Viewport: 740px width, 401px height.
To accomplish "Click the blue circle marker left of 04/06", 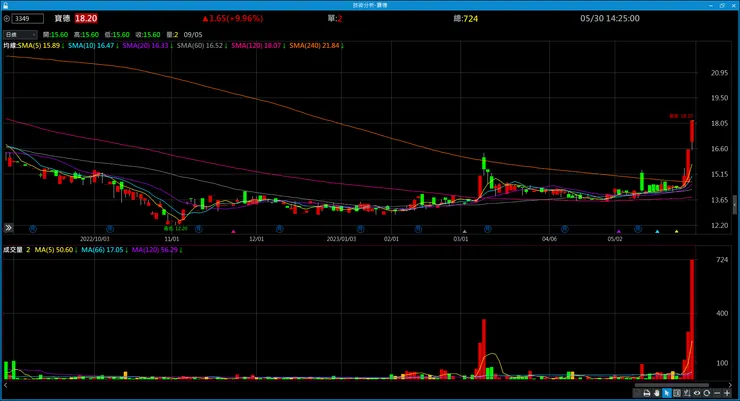I will [565, 229].
